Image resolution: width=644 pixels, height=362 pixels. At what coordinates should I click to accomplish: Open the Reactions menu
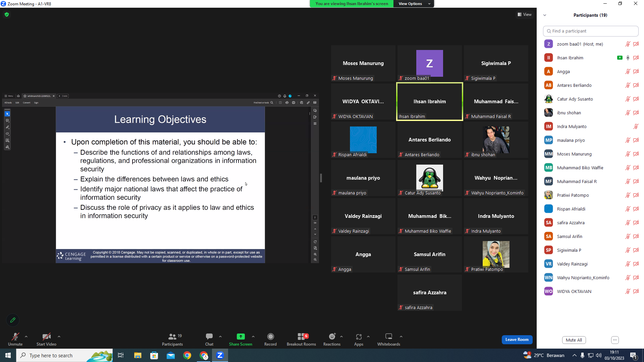[x=332, y=339]
